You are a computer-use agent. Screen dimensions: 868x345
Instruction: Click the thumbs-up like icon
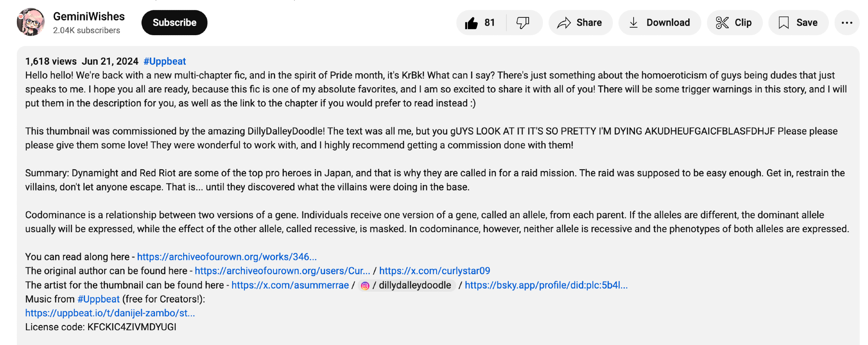click(471, 23)
